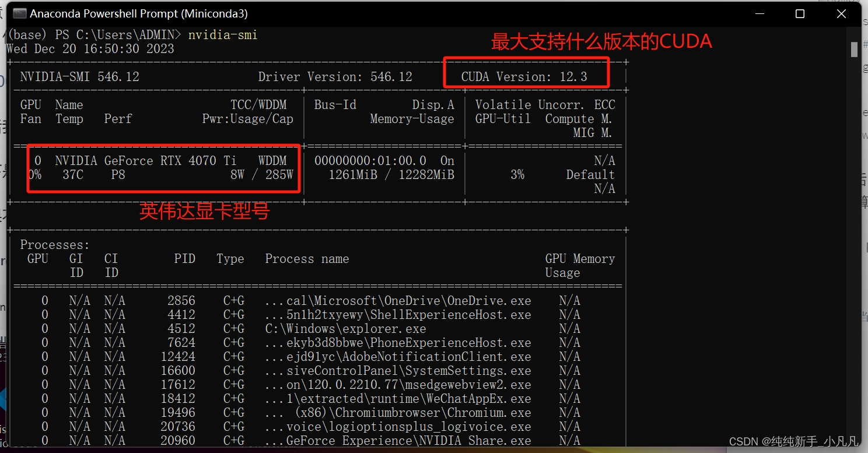This screenshot has height=453, width=868.
Task: Click the NVIDIA GeForce RTX 4070 Ti name
Action: 146,160
